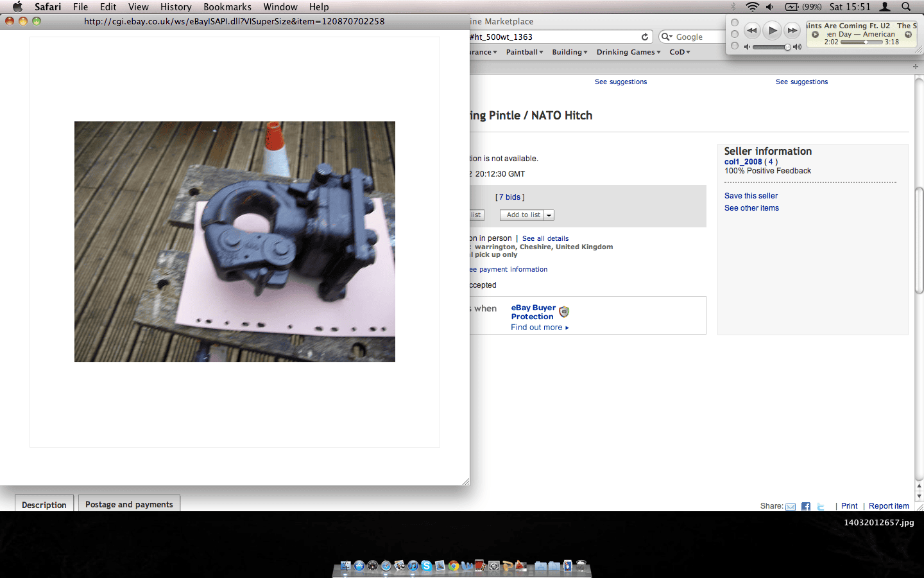Viewport: 924px width, 578px height.
Task: Open App Store from the Dock
Action: click(359, 566)
